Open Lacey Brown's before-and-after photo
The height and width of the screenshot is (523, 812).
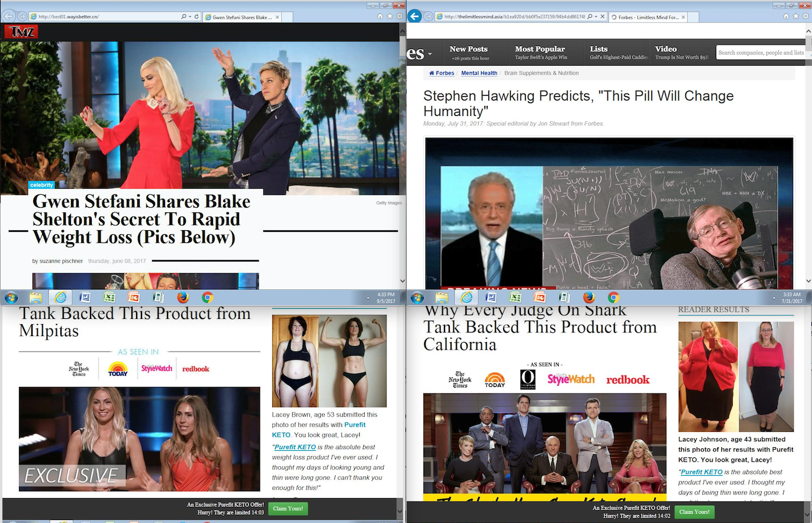click(329, 361)
